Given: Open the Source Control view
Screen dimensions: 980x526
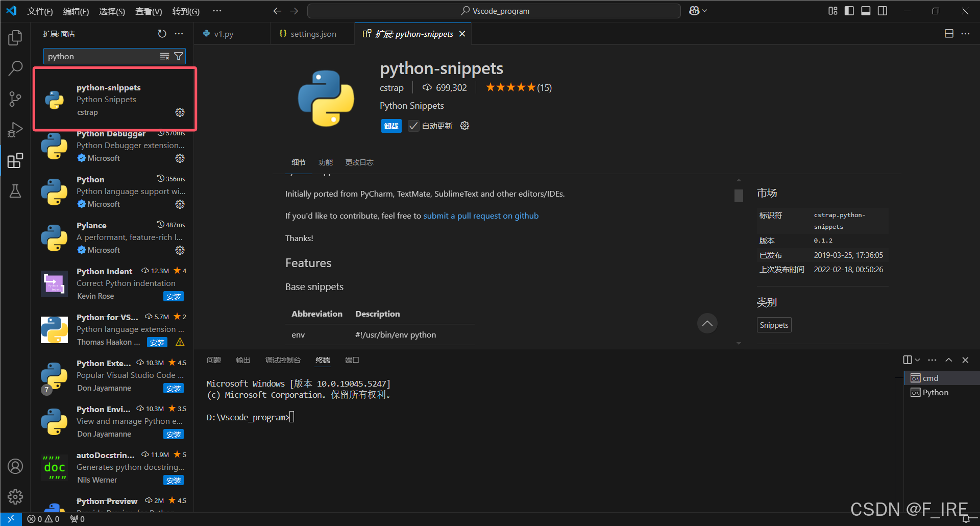Looking at the screenshot, I should pyautogui.click(x=15, y=99).
